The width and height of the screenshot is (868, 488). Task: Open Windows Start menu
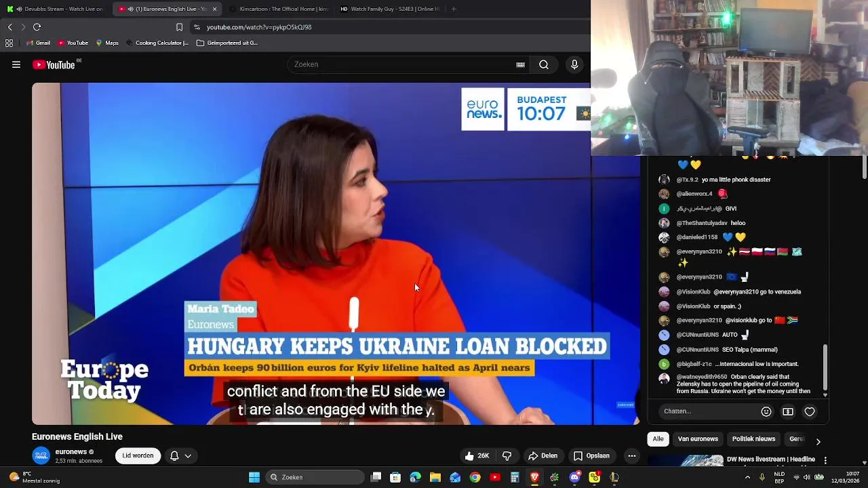tap(254, 477)
